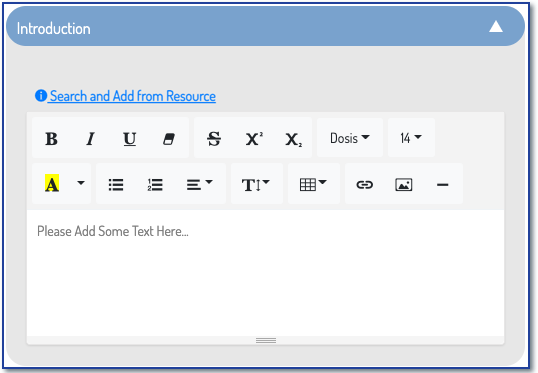Click the Introduction section header
The image size is (538, 373).
pyautogui.click(x=265, y=26)
